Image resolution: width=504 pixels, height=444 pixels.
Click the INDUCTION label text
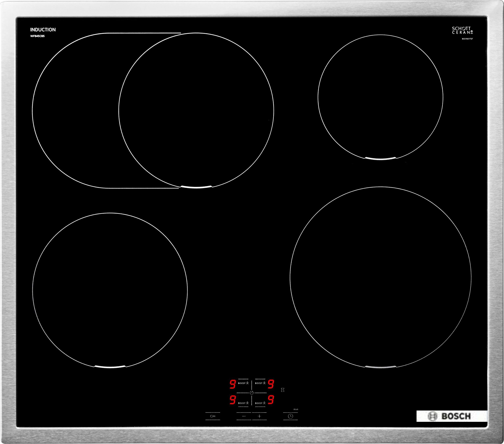[x=43, y=30]
